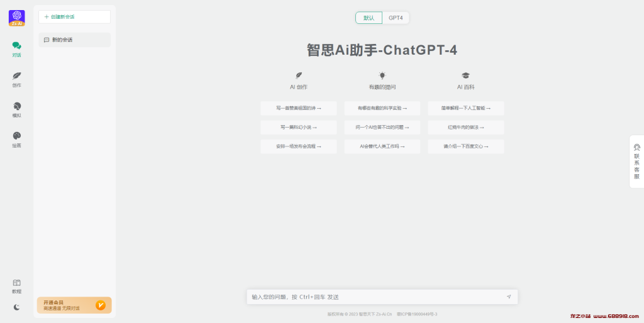Click the AI 创作 feather icon
Image resolution: width=644 pixels, height=323 pixels.
coord(299,75)
